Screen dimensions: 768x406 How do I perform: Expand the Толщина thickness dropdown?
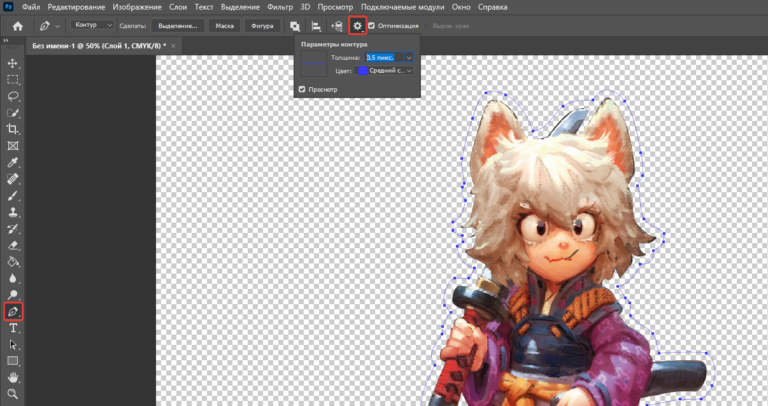point(409,58)
